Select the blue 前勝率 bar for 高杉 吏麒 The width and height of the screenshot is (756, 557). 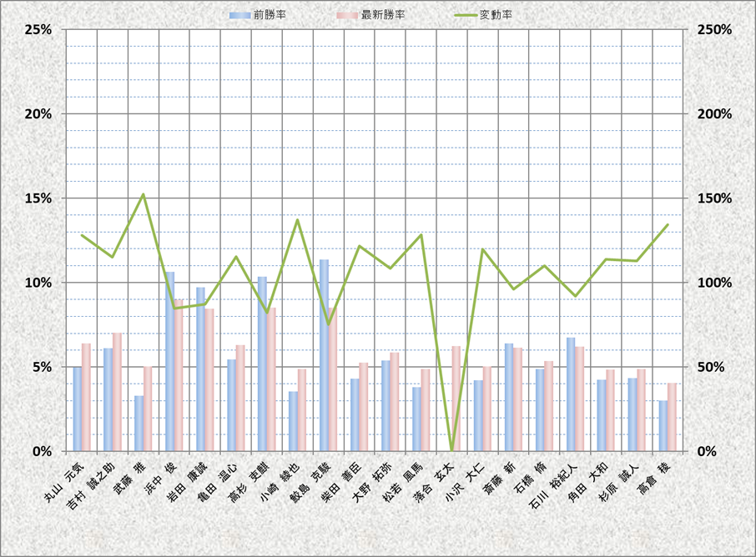(262, 364)
